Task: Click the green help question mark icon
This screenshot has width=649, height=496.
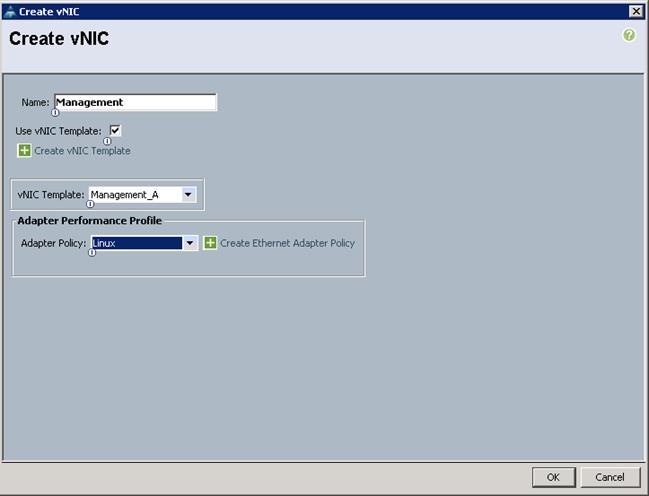Action: tap(629, 35)
